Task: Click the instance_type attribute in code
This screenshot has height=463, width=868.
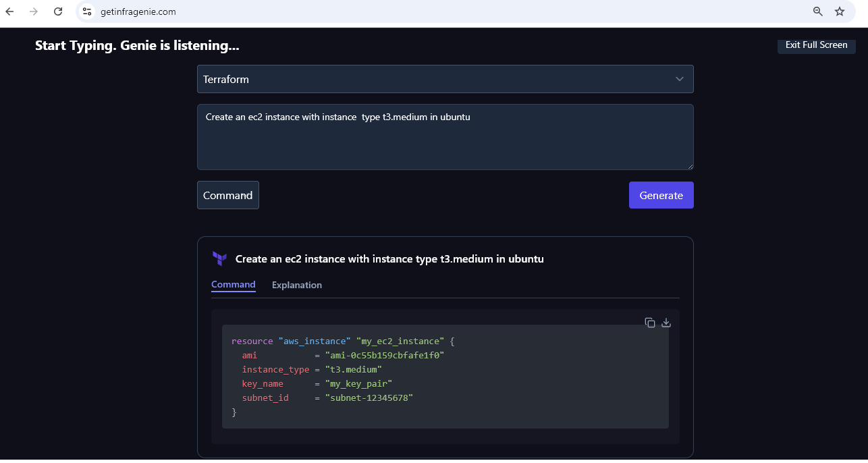Action: [x=275, y=370]
